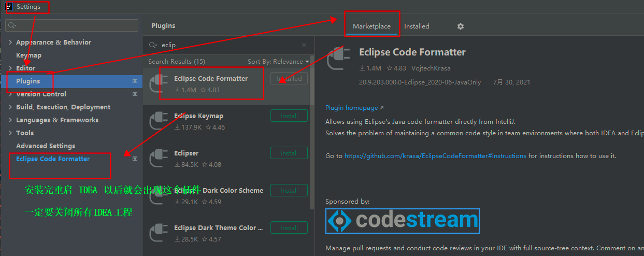Open the Plugin homepage link

[354, 108]
